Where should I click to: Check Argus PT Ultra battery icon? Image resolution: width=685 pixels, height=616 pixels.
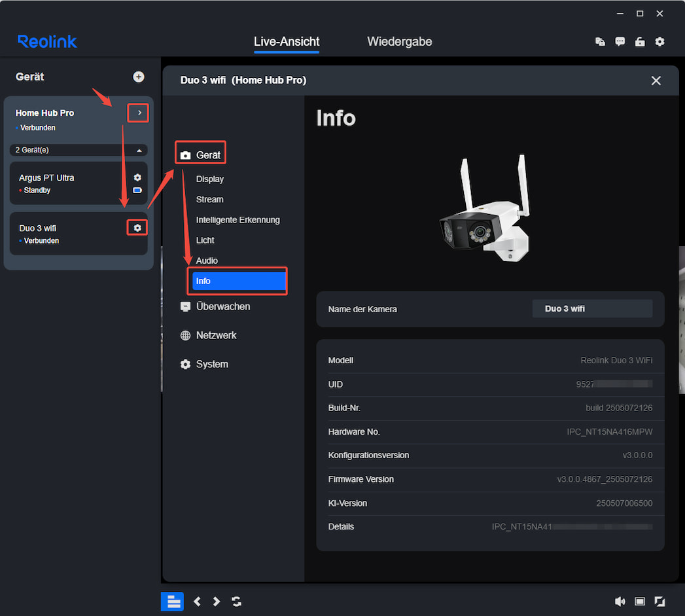pyautogui.click(x=137, y=190)
